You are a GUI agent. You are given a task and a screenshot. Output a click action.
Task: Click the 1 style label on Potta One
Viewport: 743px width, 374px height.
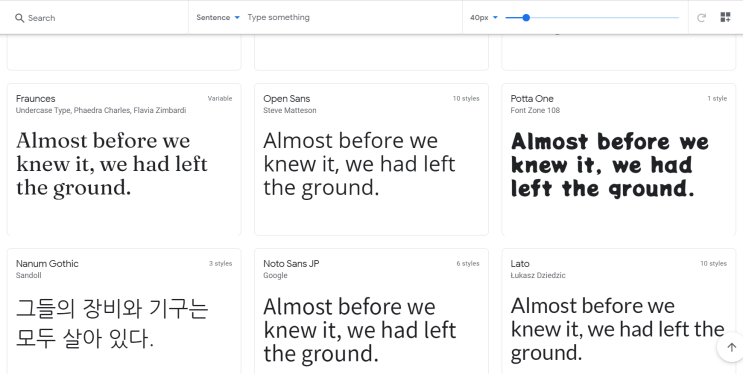(717, 99)
